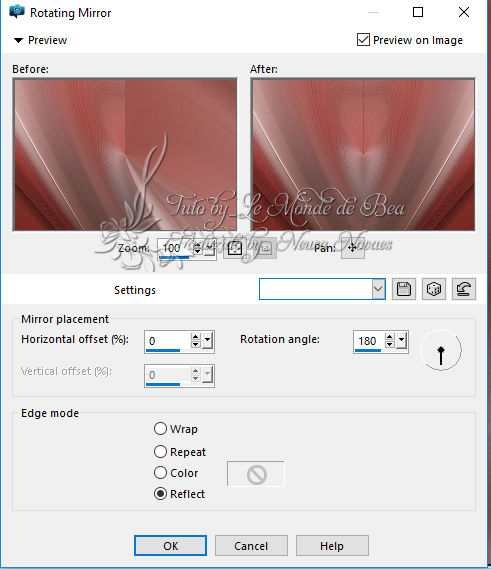Click the Cancel button

pyautogui.click(x=251, y=545)
